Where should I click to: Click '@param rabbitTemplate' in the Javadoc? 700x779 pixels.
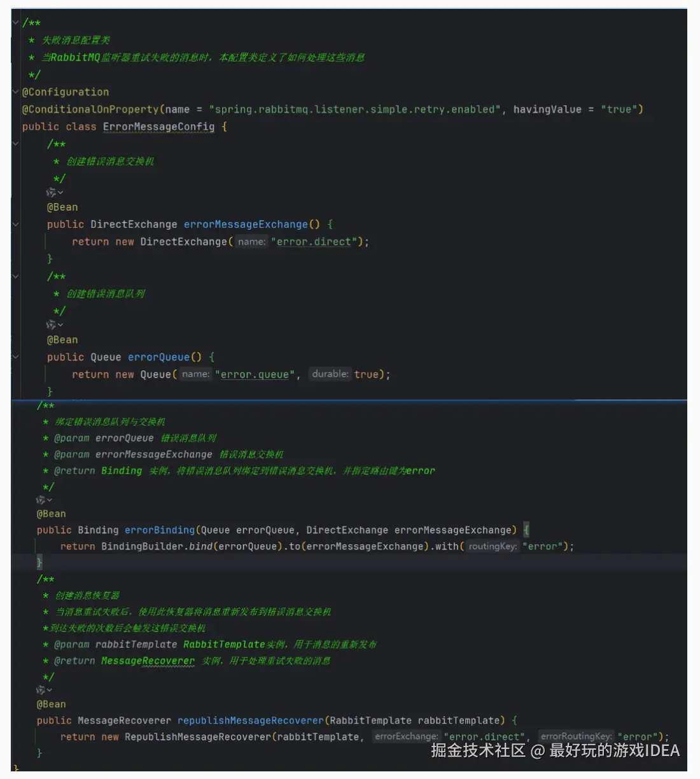point(116,644)
